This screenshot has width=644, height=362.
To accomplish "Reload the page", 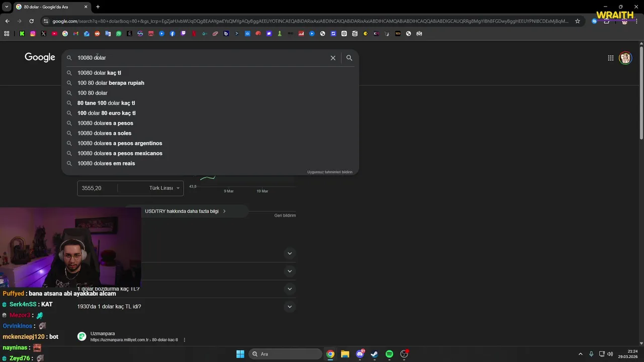I will pos(31,21).
